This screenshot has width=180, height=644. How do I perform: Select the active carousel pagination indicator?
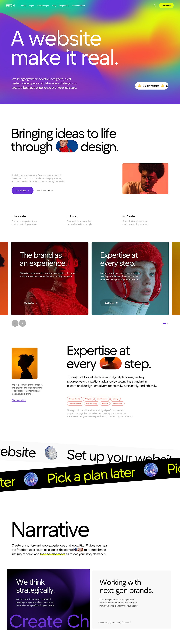(x=164, y=323)
